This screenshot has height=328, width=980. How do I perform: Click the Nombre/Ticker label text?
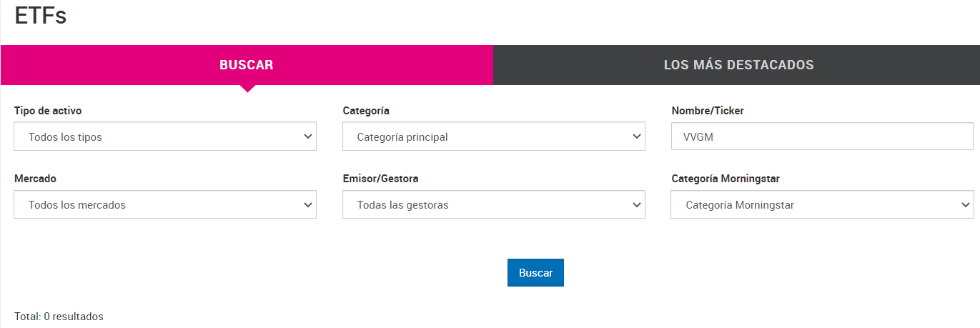point(708,111)
